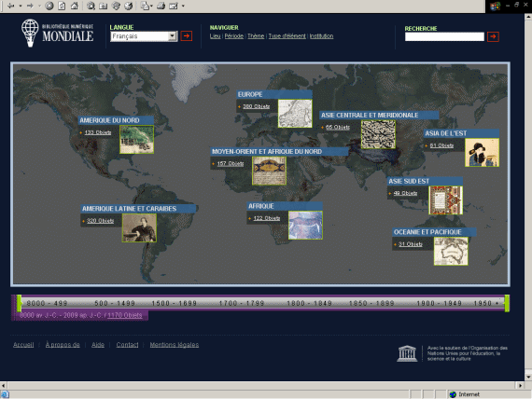Viewport: 532px width, 399px height.
Task: Print the page with printer icon
Action: (161, 6)
